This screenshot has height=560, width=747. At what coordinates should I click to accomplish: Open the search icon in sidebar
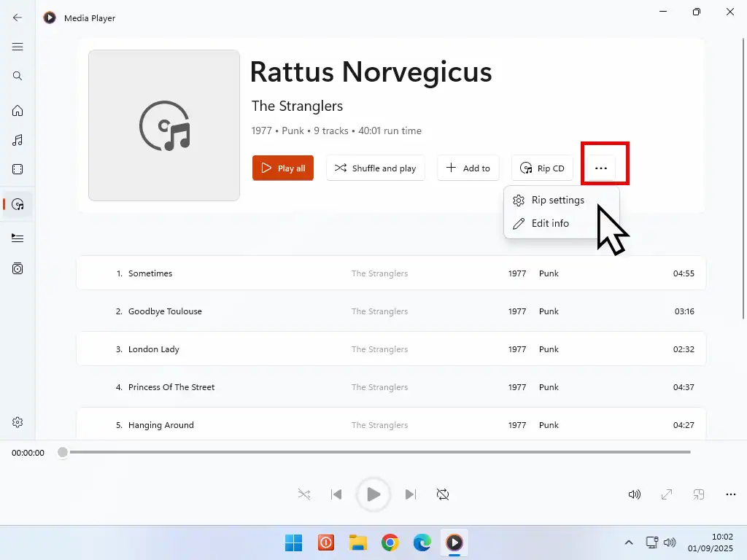pyautogui.click(x=18, y=76)
